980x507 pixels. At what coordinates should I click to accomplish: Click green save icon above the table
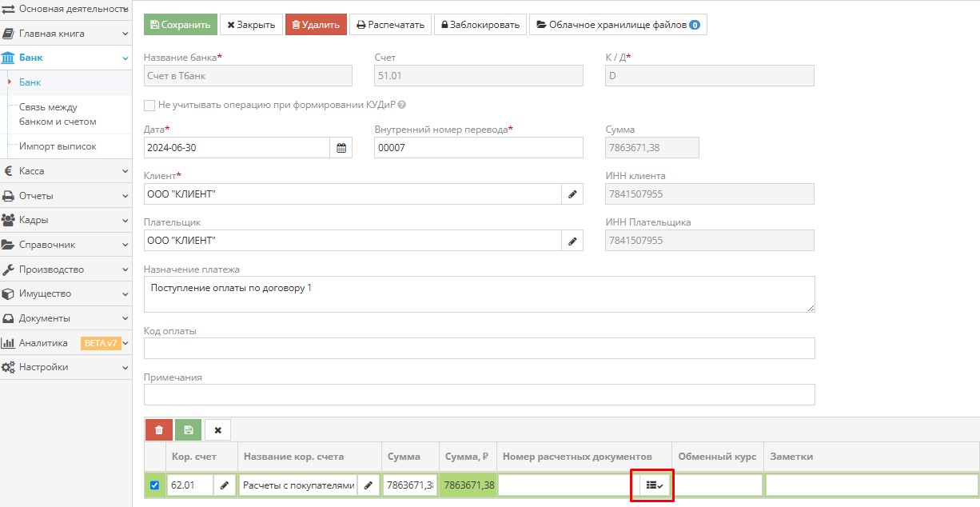click(x=188, y=430)
